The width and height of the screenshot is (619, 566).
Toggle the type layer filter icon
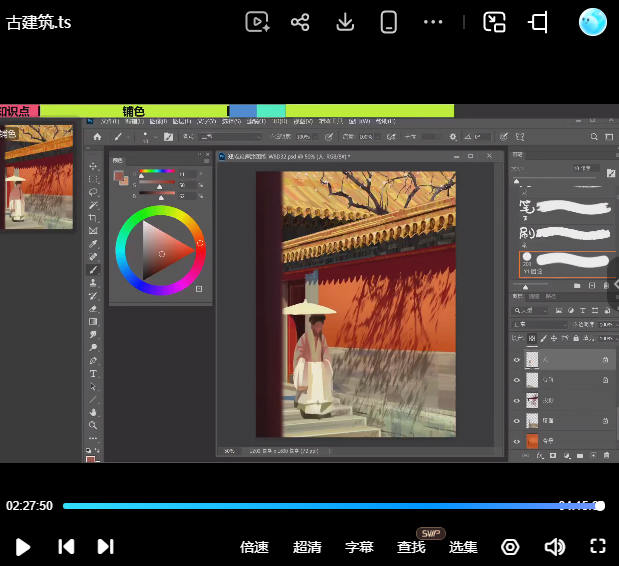(x=583, y=311)
